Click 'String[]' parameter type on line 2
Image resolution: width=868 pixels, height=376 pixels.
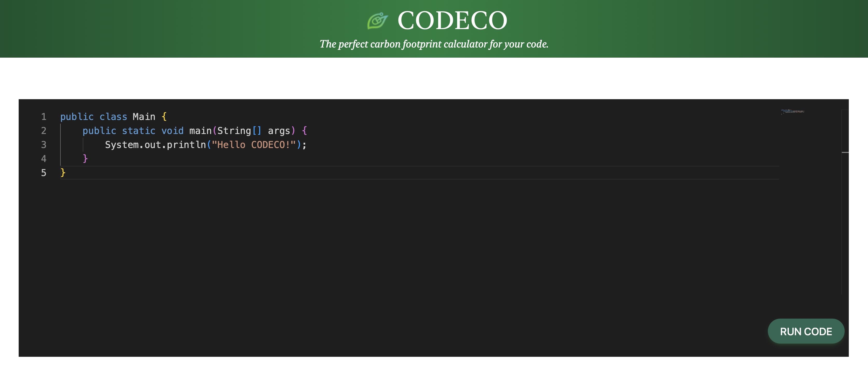239,131
